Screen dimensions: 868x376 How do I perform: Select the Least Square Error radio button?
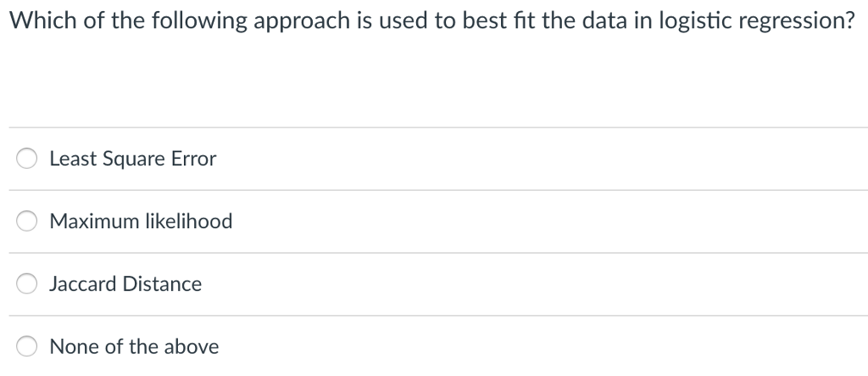(27, 159)
